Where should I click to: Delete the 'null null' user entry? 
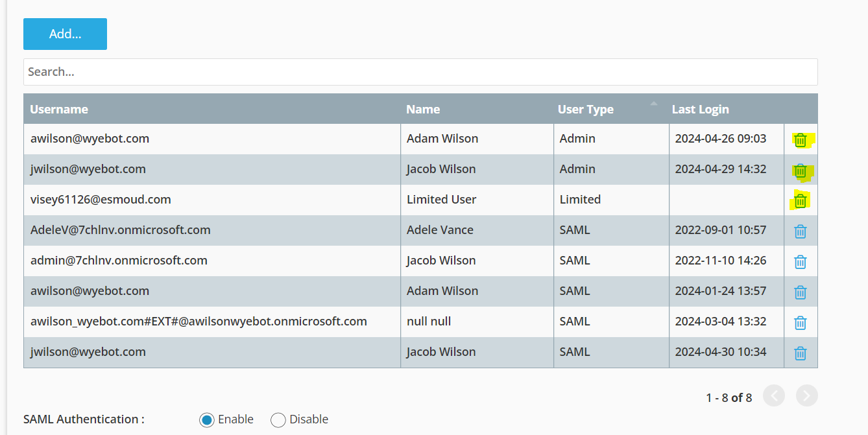coord(801,323)
